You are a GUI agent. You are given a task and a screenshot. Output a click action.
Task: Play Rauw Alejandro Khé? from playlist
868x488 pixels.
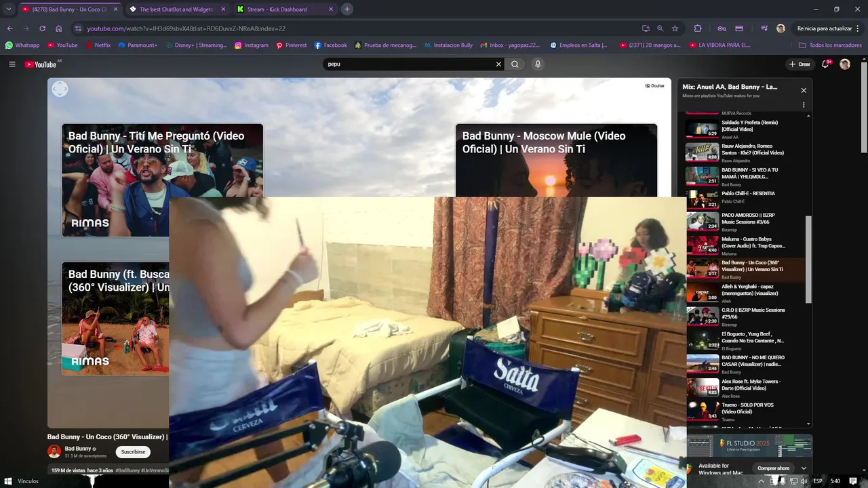click(x=745, y=152)
